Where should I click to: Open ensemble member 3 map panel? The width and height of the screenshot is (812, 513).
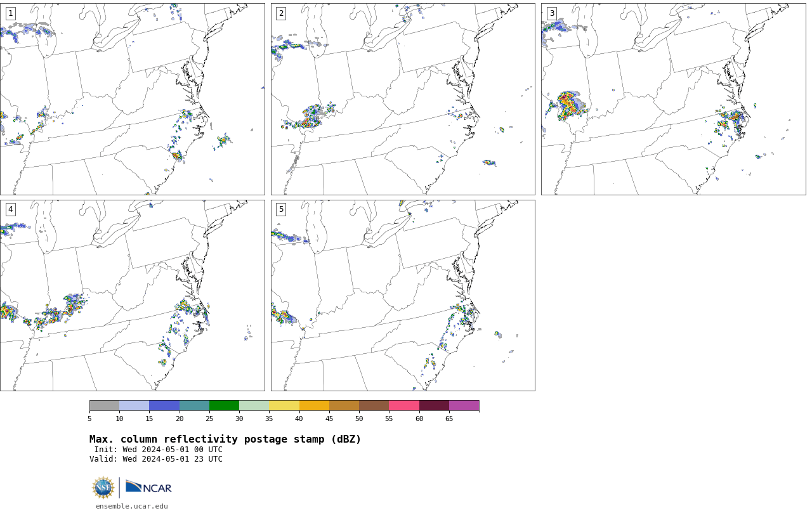(x=673, y=99)
